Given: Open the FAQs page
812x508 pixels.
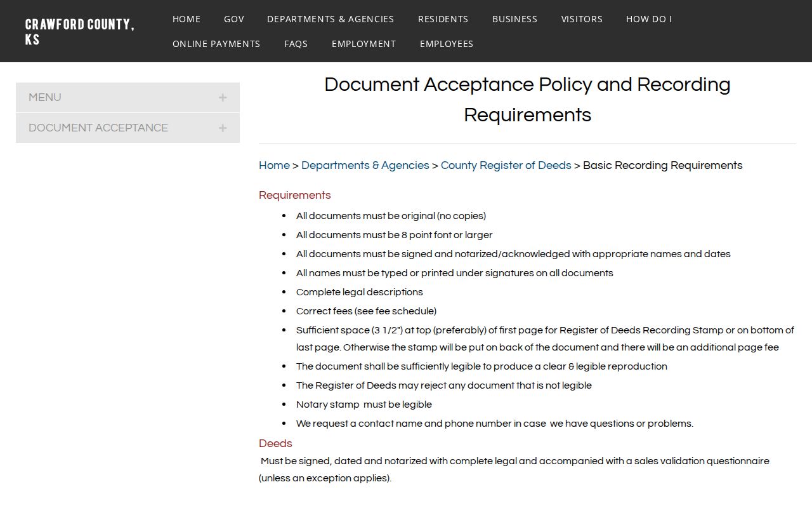Looking at the screenshot, I should coord(296,44).
